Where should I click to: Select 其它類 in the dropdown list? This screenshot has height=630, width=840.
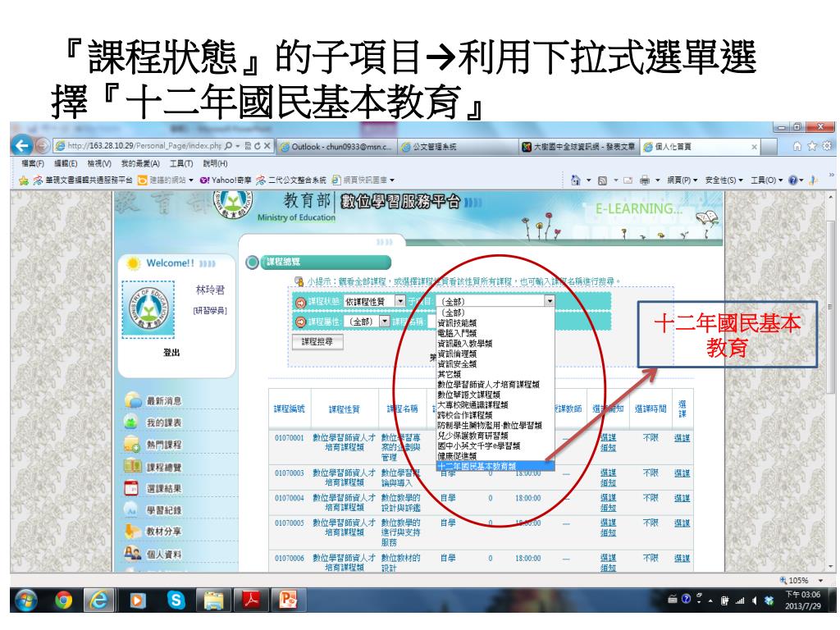495,374
